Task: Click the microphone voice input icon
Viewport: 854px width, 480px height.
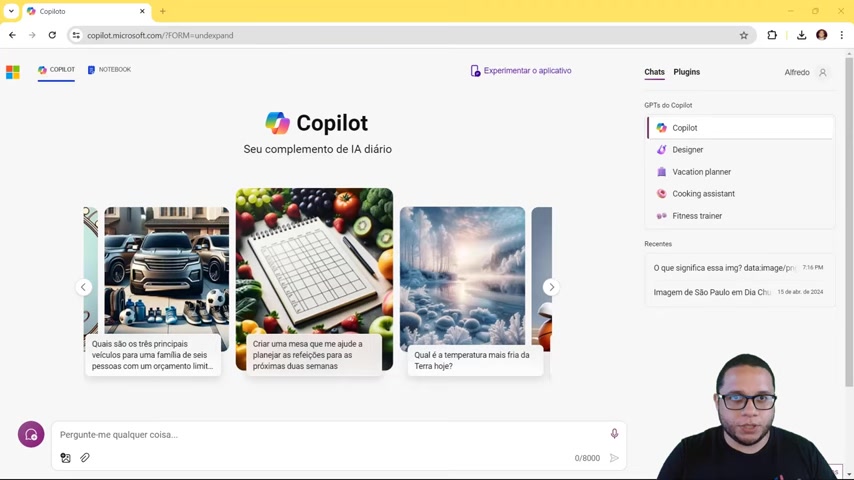Action: click(614, 434)
